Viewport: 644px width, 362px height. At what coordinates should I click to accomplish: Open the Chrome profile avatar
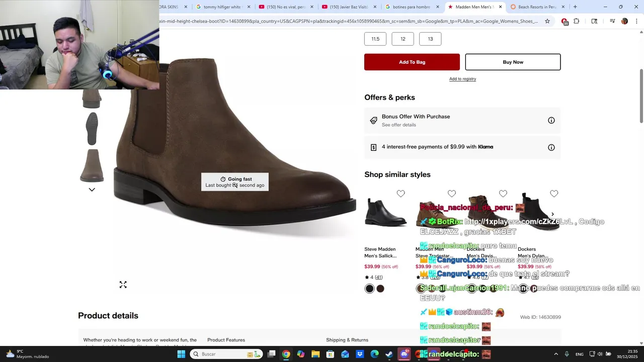(x=624, y=21)
